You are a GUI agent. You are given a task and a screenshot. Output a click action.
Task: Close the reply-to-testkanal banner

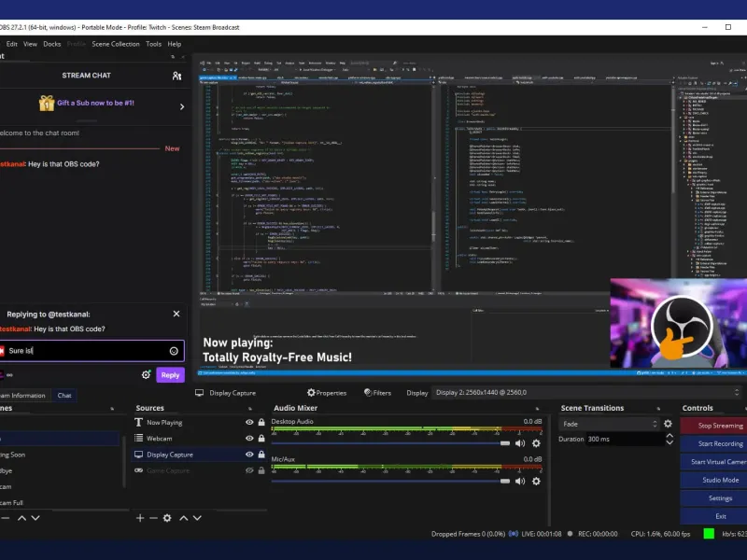point(176,314)
